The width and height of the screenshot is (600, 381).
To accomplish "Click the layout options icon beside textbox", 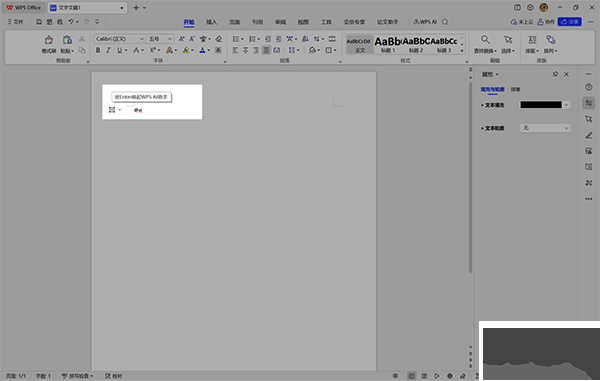I will 112,110.
